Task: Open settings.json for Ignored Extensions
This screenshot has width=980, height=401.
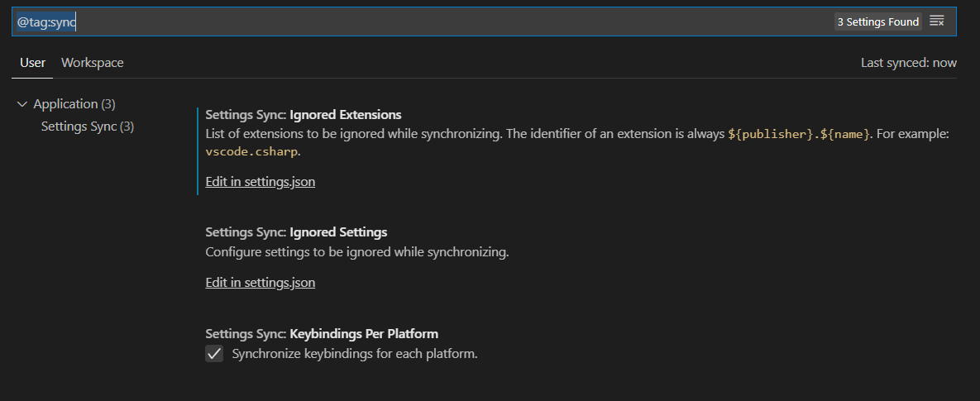Action: (x=260, y=182)
